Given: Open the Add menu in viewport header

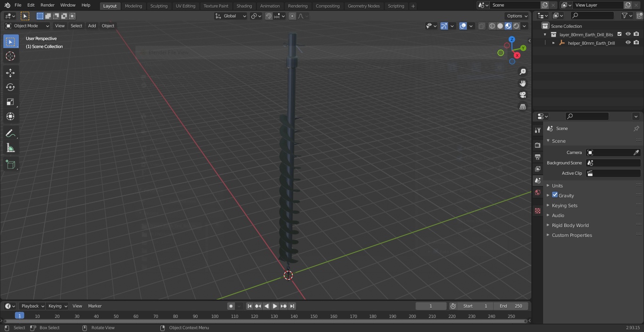Looking at the screenshot, I should (x=92, y=26).
